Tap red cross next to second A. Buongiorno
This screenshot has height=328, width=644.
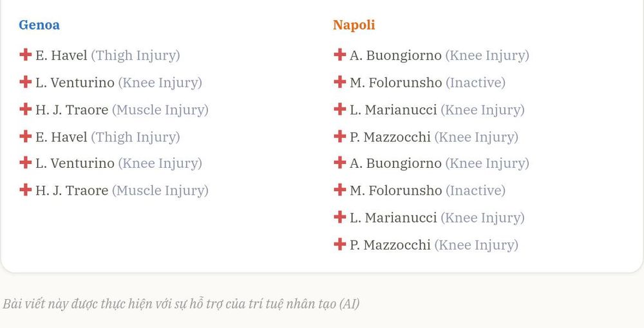(339, 162)
